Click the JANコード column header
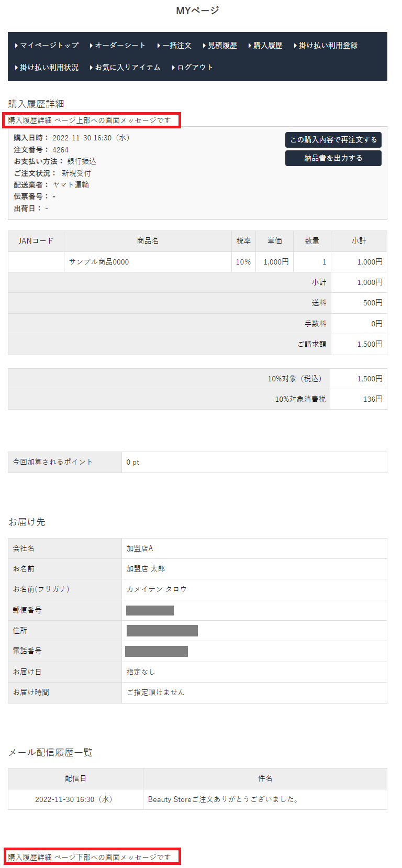Screen dimensions: 402x868 [36, 241]
